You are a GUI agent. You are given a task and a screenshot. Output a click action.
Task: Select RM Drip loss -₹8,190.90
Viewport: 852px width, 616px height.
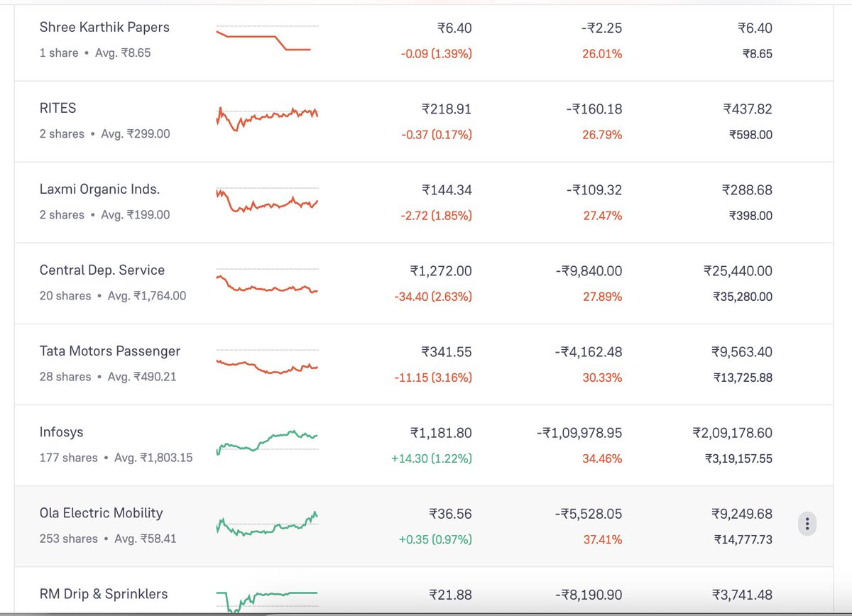coord(589,595)
